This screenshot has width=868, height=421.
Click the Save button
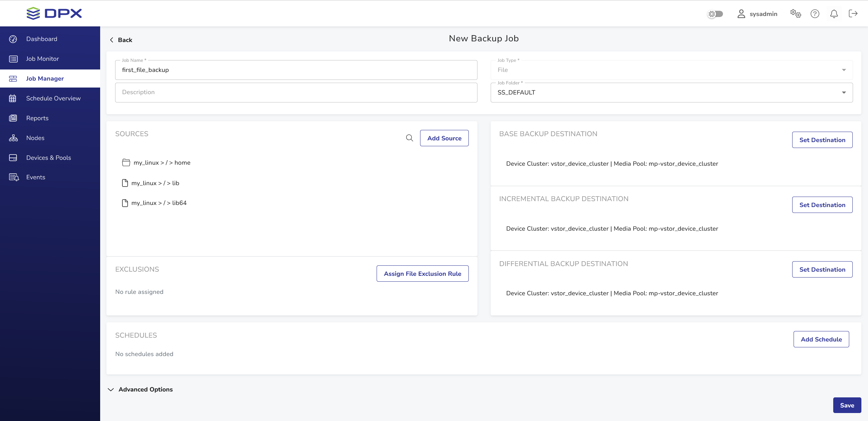(x=847, y=405)
